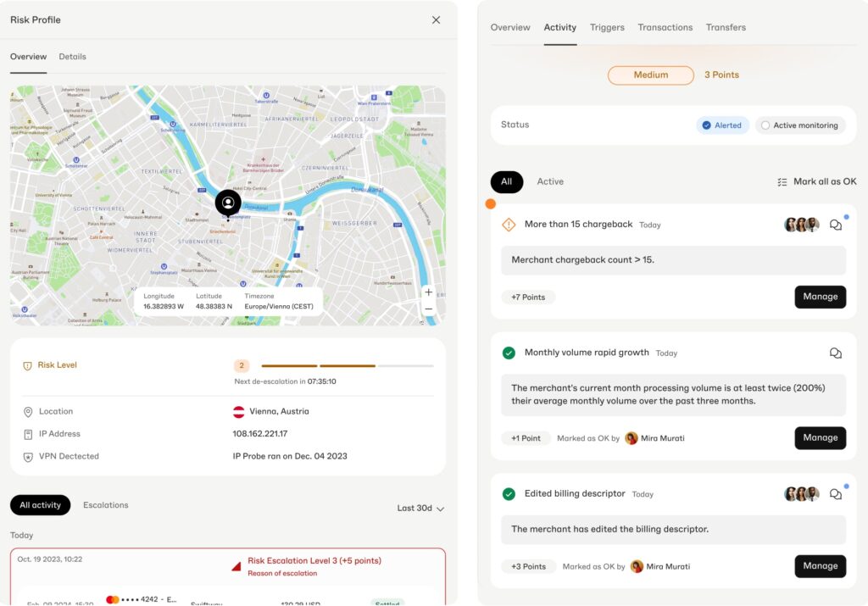Open comments on Edited billing descriptor
868x606 pixels.
(x=835, y=494)
